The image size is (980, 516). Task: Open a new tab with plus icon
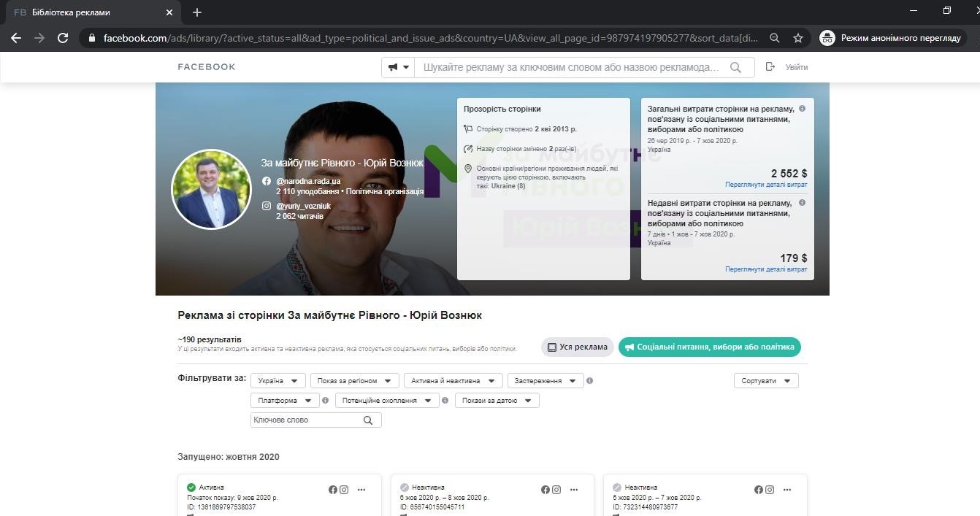tap(197, 12)
